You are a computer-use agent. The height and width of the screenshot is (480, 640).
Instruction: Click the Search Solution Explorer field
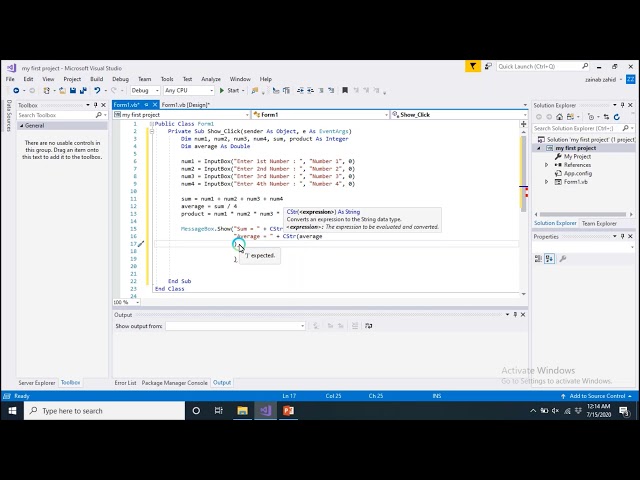click(x=583, y=129)
